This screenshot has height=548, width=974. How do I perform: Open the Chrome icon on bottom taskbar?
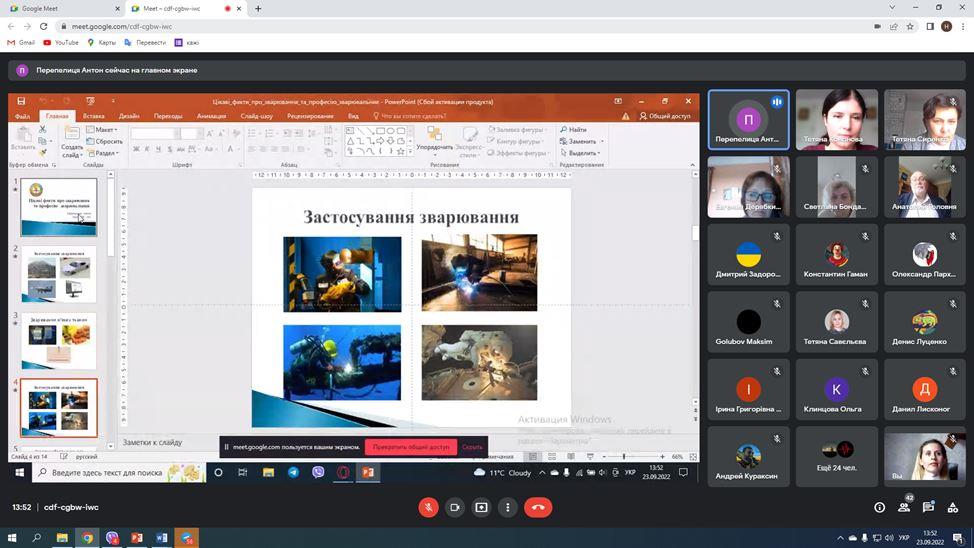point(87,537)
